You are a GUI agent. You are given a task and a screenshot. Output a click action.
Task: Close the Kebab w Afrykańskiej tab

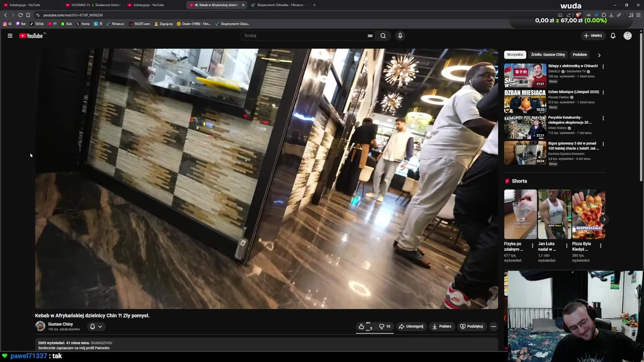pyautogui.click(x=243, y=5)
